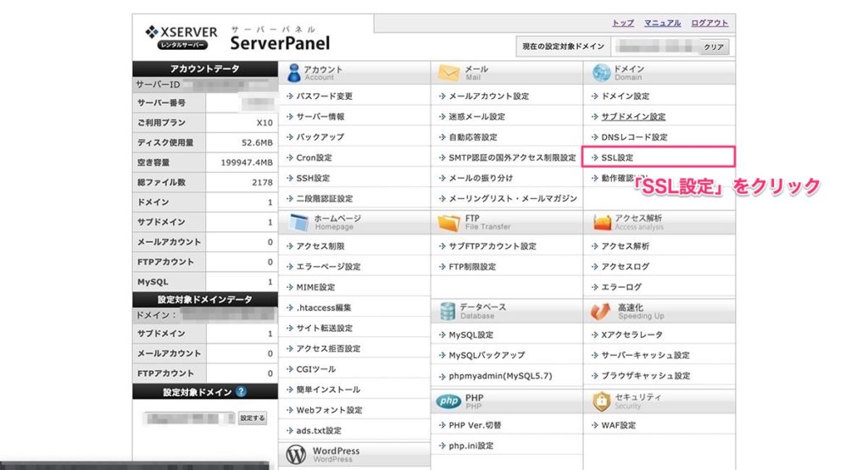Viewport: 868px width, 470px height.
Task: Click the Account section person icon
Action: pos(293,73)
